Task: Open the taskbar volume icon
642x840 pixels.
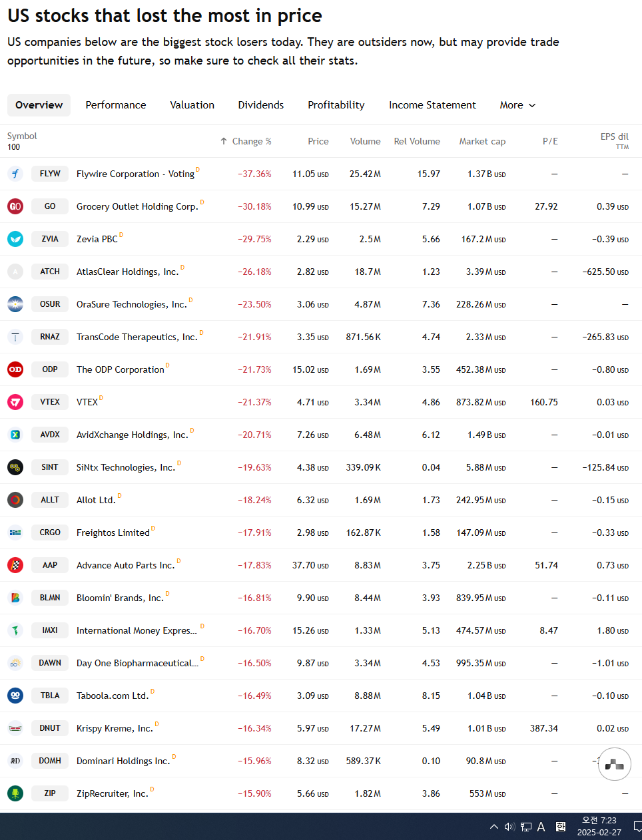Action: point(509,827)
